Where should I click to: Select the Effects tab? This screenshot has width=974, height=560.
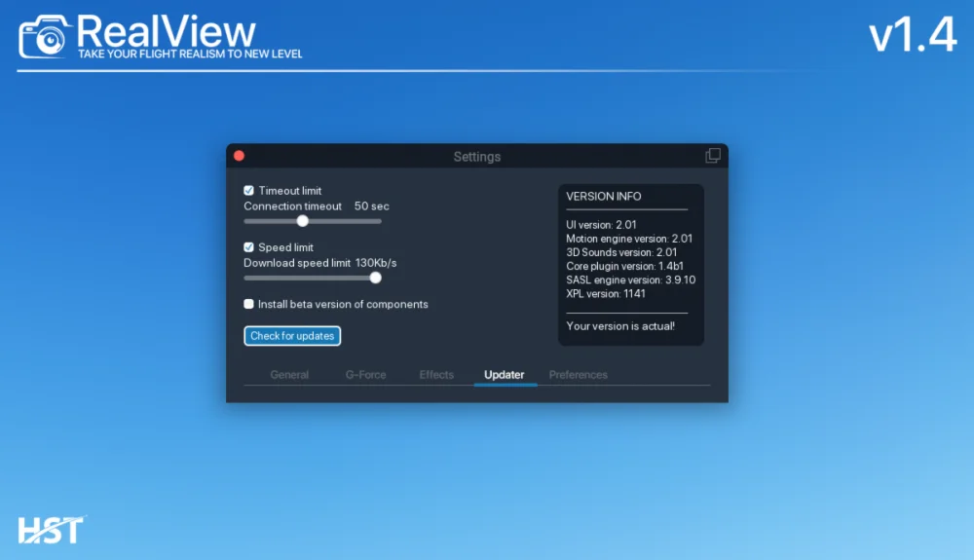click(436, 375)
